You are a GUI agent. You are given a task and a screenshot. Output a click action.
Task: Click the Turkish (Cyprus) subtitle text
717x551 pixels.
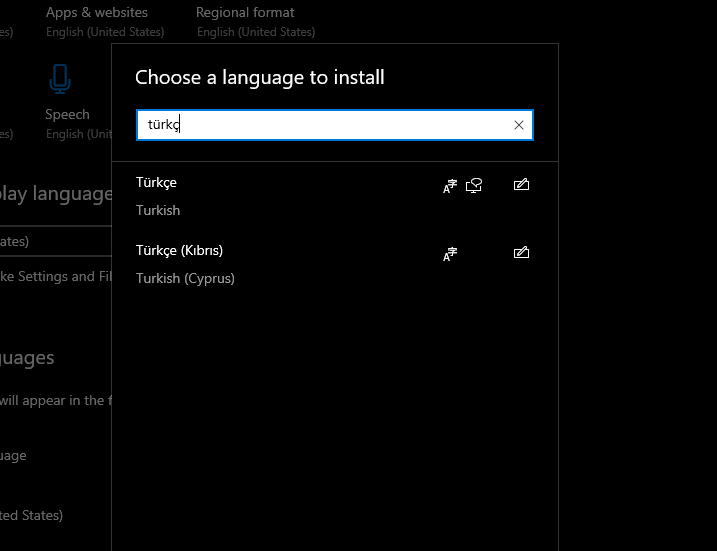(185, 278)
